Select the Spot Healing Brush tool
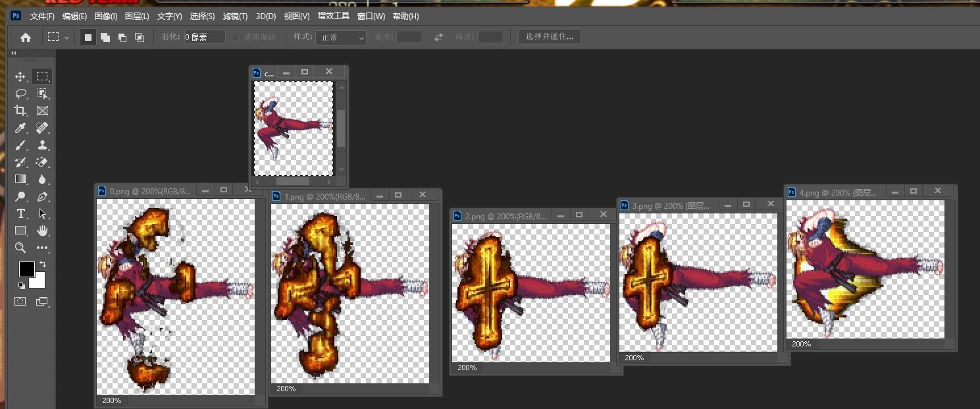This screenshot has height=409, width=980. click(42, 128)
